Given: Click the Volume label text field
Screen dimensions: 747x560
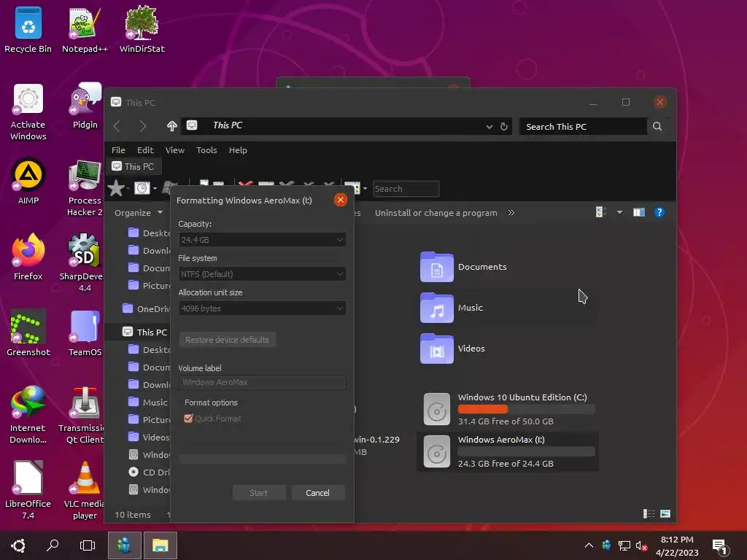Looking at the screenshot, I should tap(263, 382).
